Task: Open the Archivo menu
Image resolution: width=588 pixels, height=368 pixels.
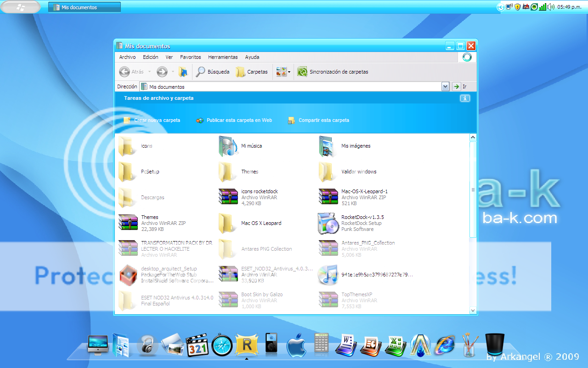Action: pos(127,57)
